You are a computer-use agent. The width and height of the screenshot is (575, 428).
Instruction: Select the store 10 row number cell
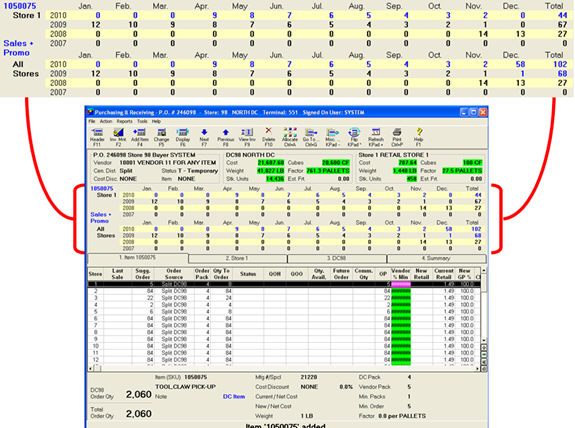(96, 346)
